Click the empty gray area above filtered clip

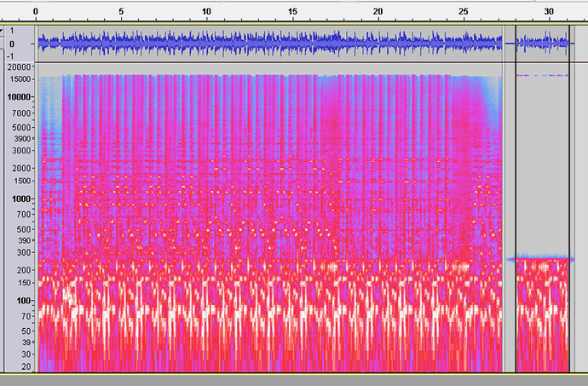[542, 162]
